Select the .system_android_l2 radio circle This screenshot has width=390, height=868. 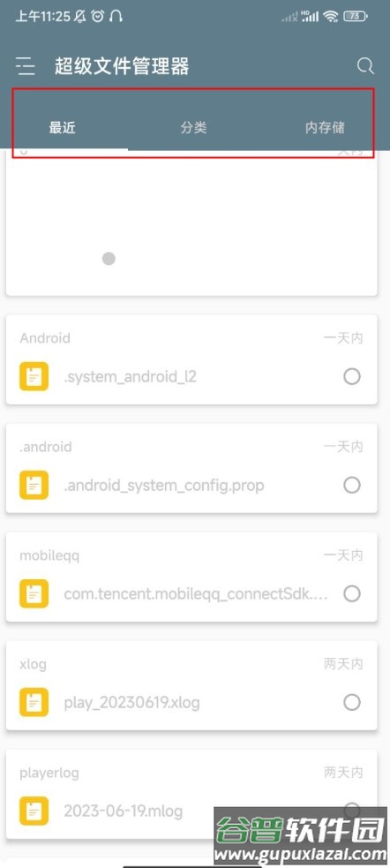[352, 376]
